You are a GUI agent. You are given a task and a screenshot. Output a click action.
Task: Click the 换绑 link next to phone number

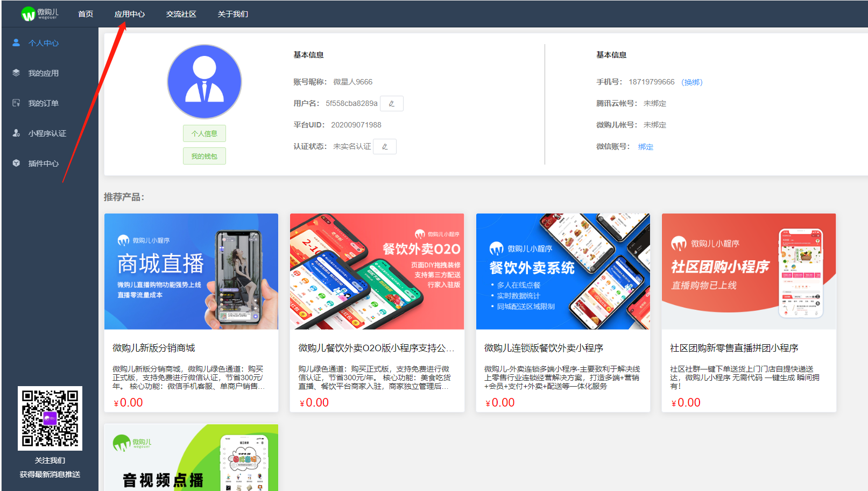[692, 82]
